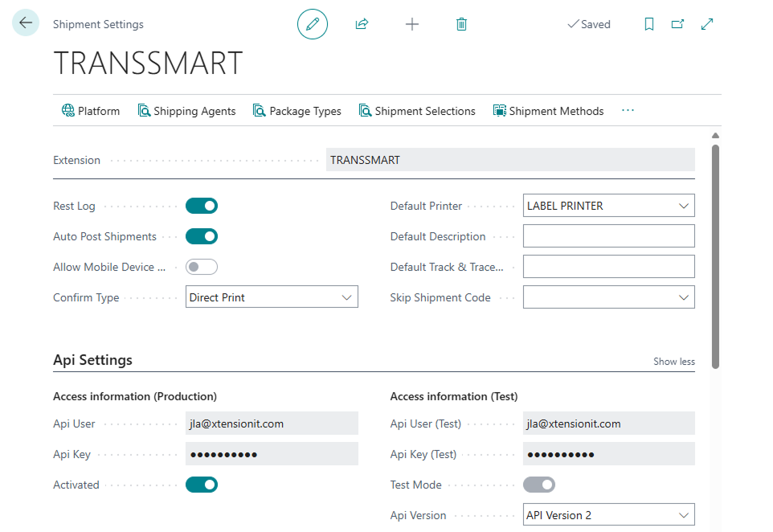Image resolution: width=773 pixels, height=532 pixels.
Task: Select the Package Types menu item
Action: tap(297, 111)
